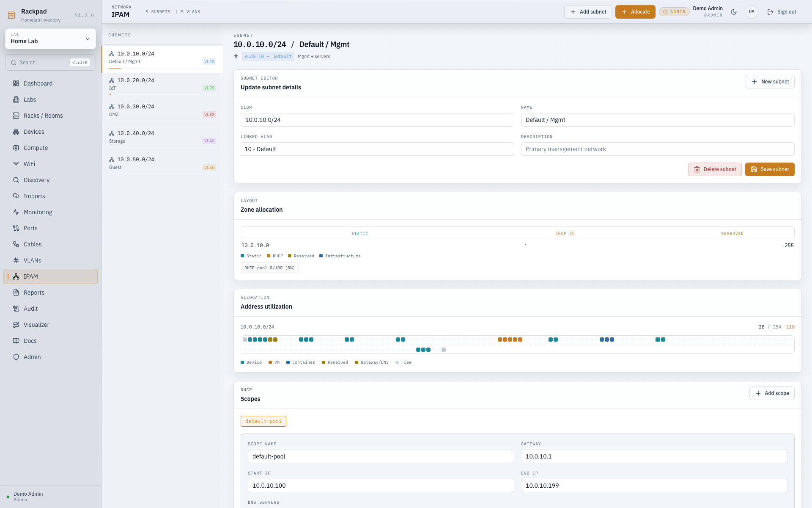812x508 pixels.
Task: Click the Scope Name field
Action: pos(381,456)
